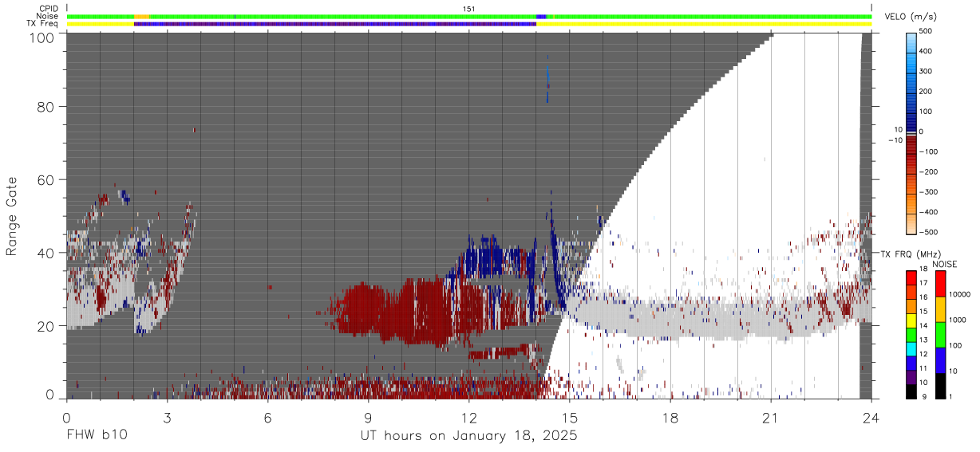This screenshot has width=980, height=452.
Task: Click the 'Range Gate' y-axis title
Action: (x=12, y=217)
